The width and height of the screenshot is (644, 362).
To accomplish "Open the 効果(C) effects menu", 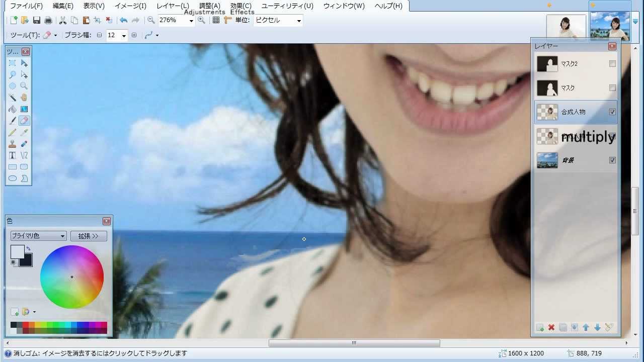I will [241, 6].
